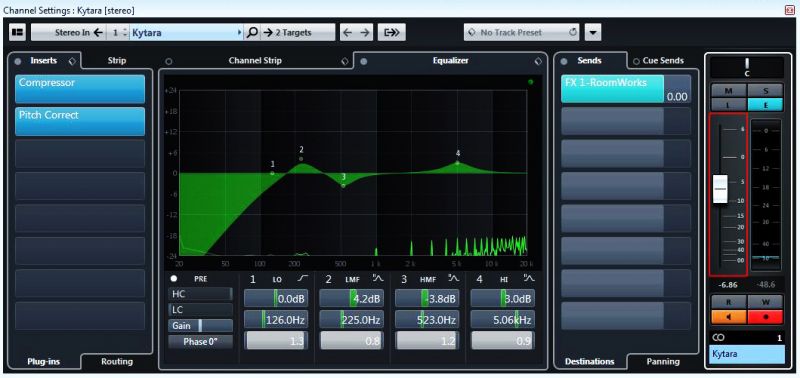Screen dimensions: 800x378
Task: Toggle the Equalizer power dot
Action: [363, 61]
